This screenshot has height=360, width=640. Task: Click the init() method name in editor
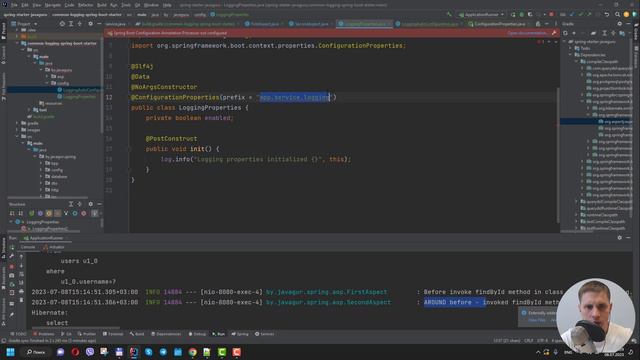(x=197, y=149)
